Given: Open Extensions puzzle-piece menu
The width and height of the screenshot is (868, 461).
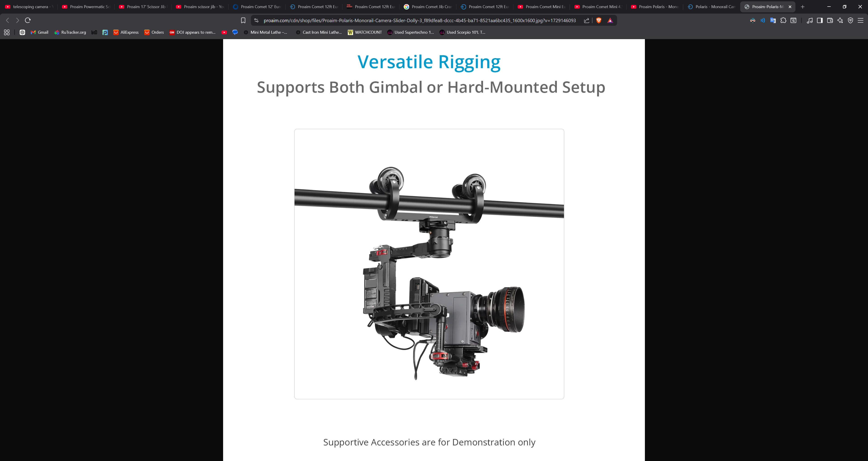Looking at the screenshot, I should [783, 21].
